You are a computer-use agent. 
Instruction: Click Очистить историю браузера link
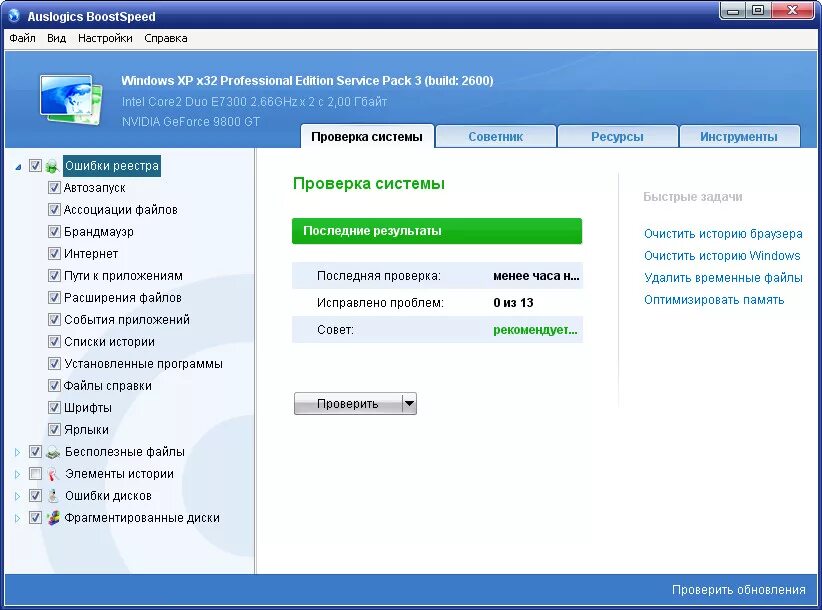coord(723,234)
